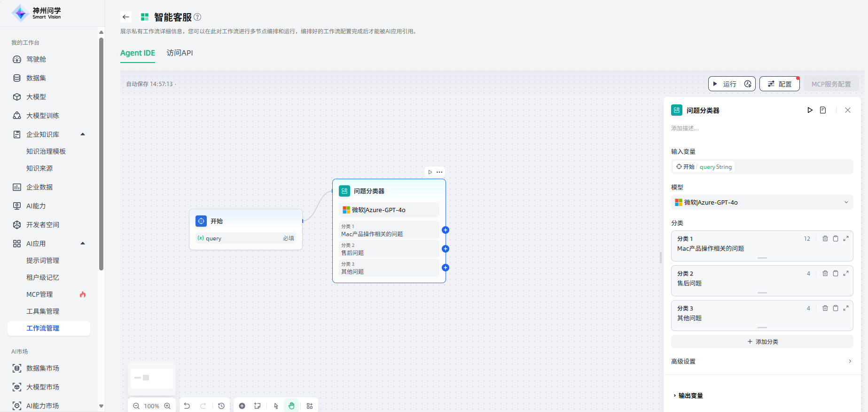The image size is (868, 412).
Task: Select the 开始 node on the canvas
Action: tap(246, 229)
